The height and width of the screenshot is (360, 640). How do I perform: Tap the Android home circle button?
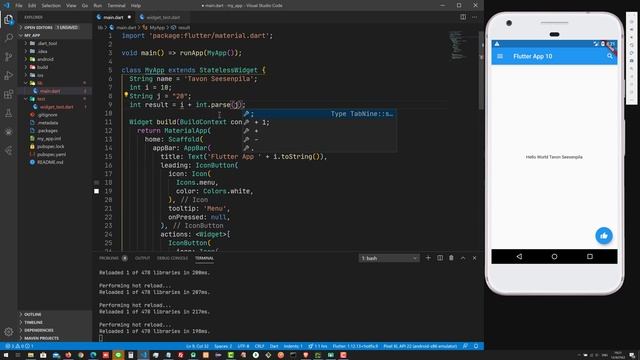[554, 256]
